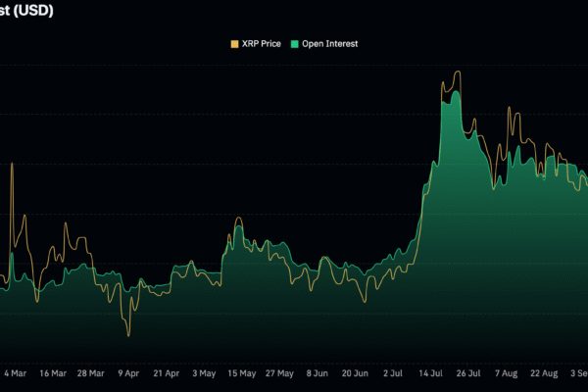
Task: Click the 4 Mar date label
Action: [x=15, y=373]
